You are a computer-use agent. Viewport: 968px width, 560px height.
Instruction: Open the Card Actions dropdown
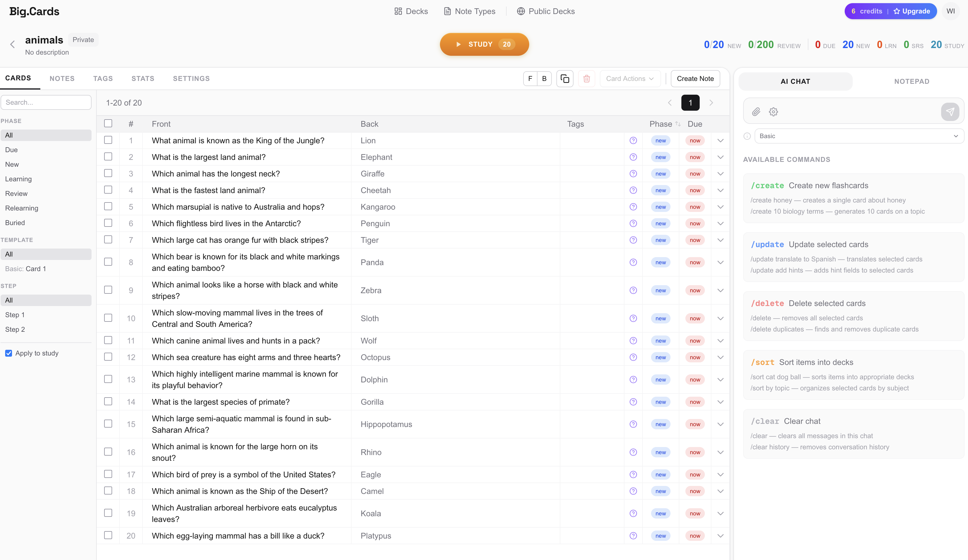tap(630, 79)
